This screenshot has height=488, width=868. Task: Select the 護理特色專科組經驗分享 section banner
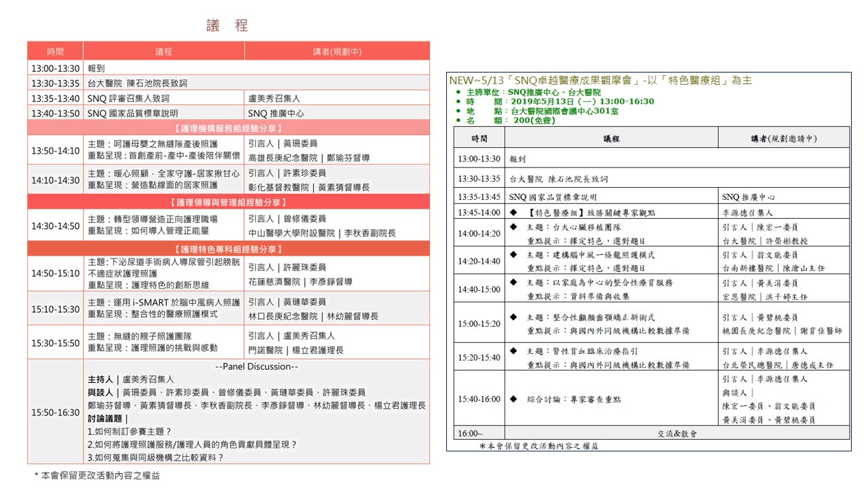click(229, 249)
